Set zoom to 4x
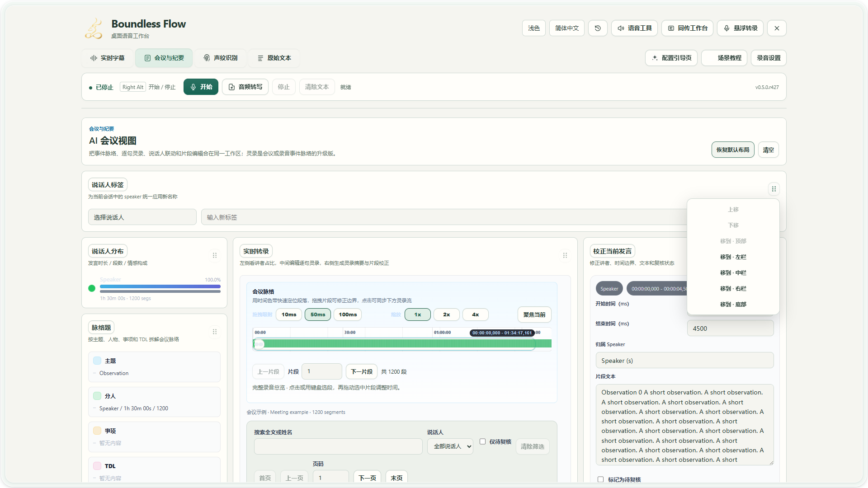Image resolution: width=868 pixels, height=488 pixels. point(475,314)
